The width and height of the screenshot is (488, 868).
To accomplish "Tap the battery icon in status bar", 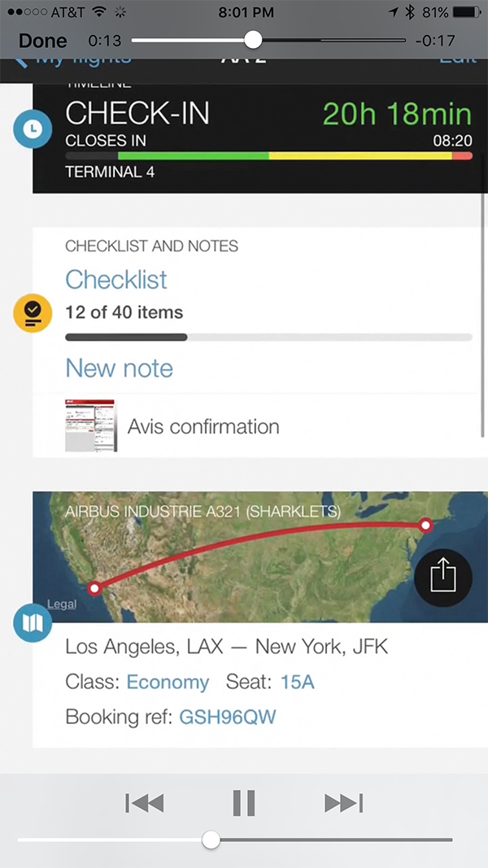I will coord(466,13).
